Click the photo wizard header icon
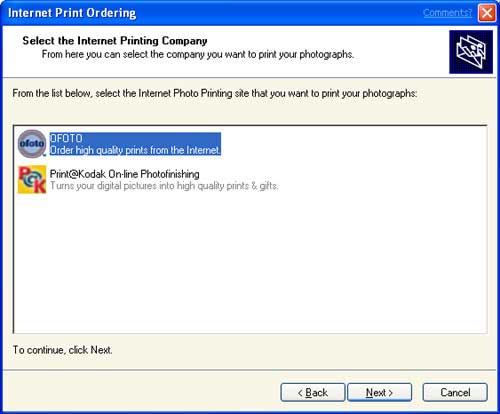The width and height of the screenshot is (500, 414). click(x=471, y=52)
